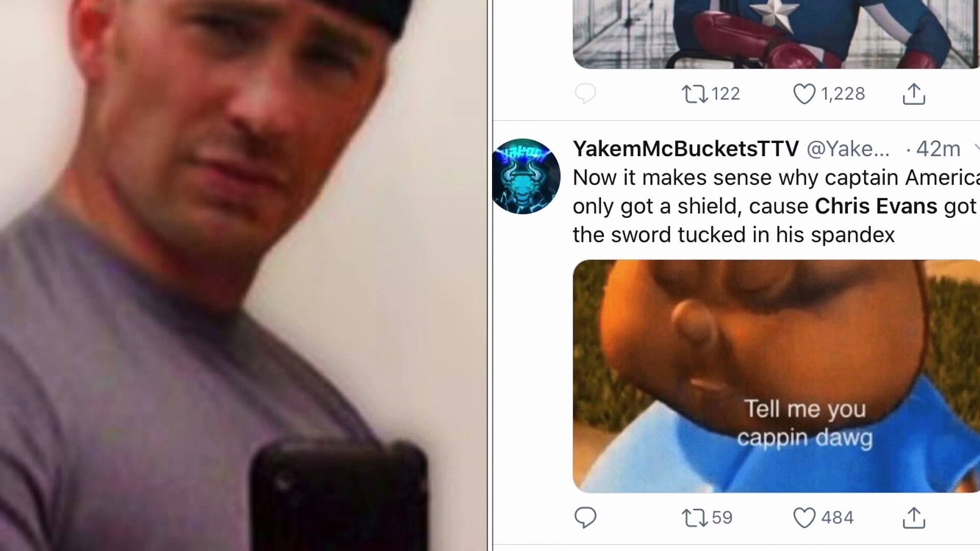Image resolution: width=980 pixels, height=551 pixels.
Task: Open the bolded Chris Evans search term
Action: pyautogui.click(x=876, y=206)
